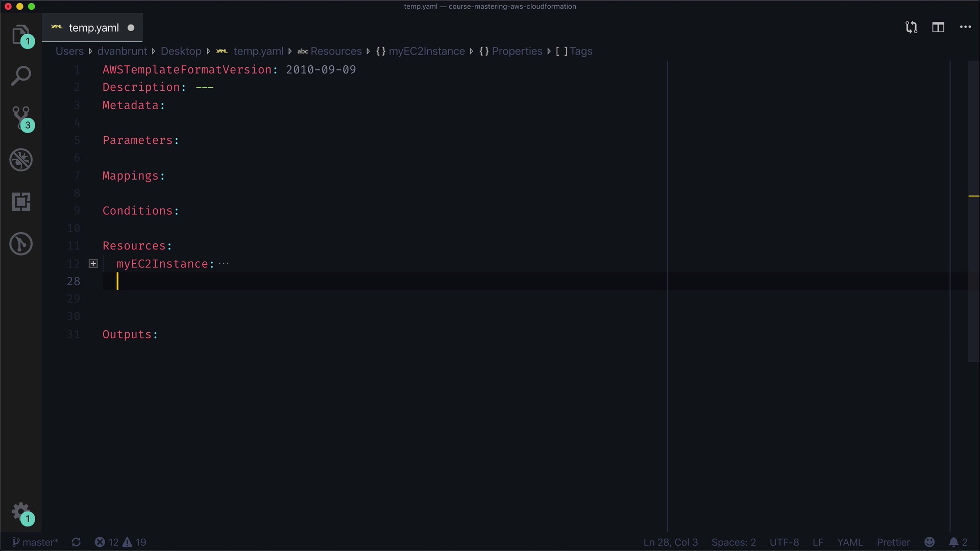980x551 pixels.
Task: Open the Search view in activity bar
Action: click(x=21, y=76)
